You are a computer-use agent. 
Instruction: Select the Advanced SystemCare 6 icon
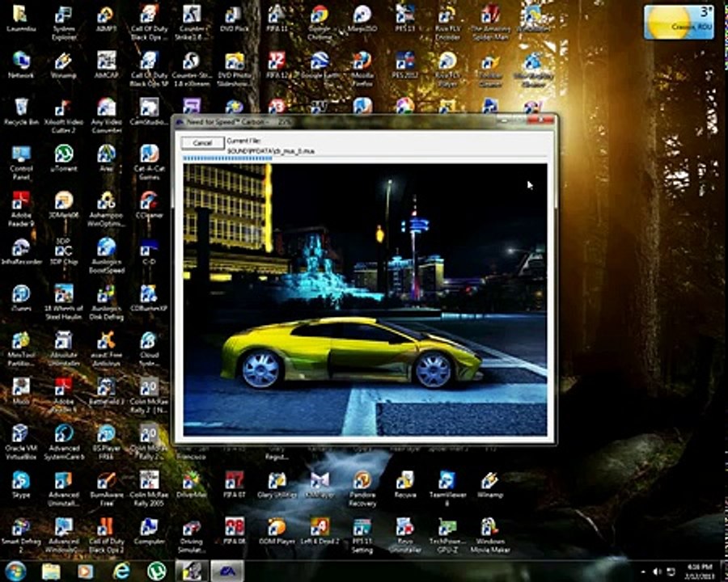(64, 442)
